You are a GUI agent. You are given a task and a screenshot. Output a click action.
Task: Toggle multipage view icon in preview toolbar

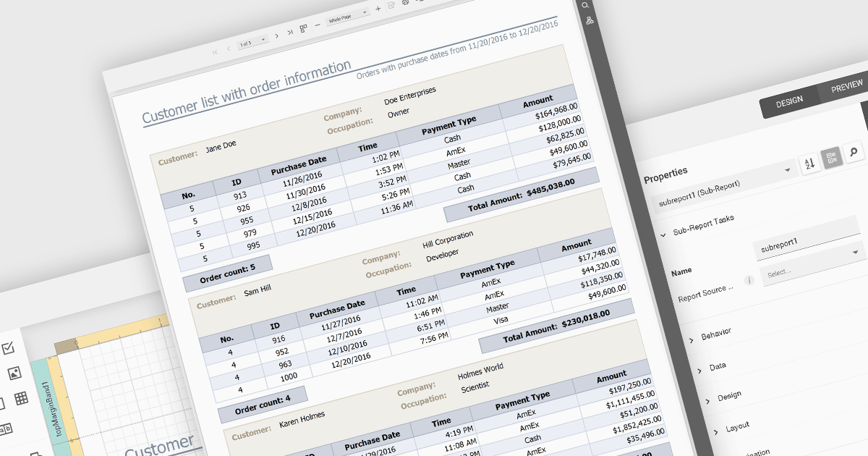pos(304,28)
